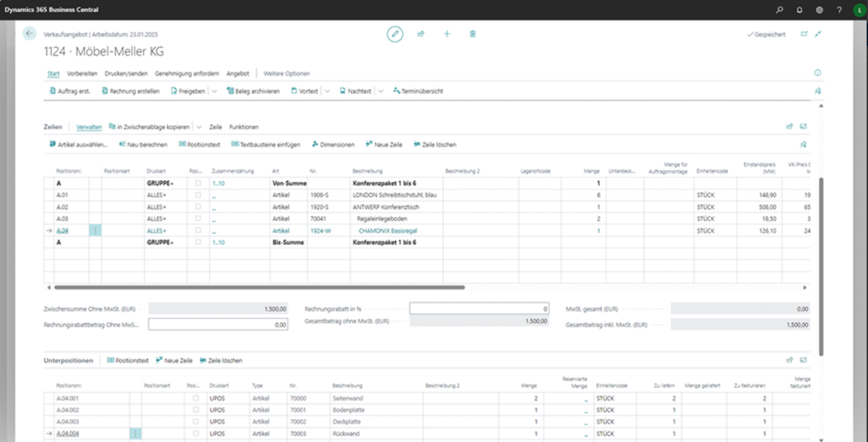This screenshot has width=868, height=442.
Task: Collapse page with shrink arrows icon
Action: click(818, 34)
